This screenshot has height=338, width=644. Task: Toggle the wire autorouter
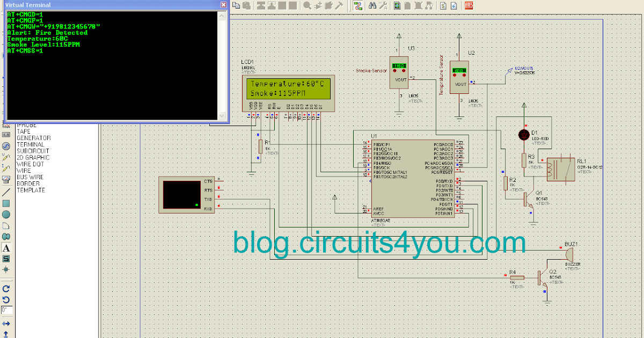pyautogui.click(x=357, y=5)
